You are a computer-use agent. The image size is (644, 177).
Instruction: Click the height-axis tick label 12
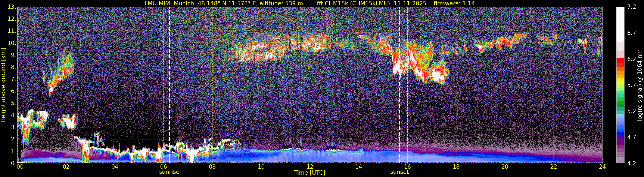(x=12, y=19)
